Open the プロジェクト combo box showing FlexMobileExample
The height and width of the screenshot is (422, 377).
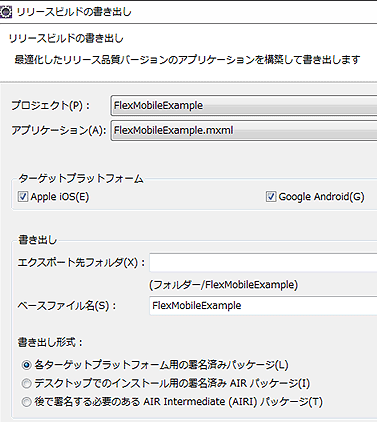pyautogui.click(x=244, y=105)
